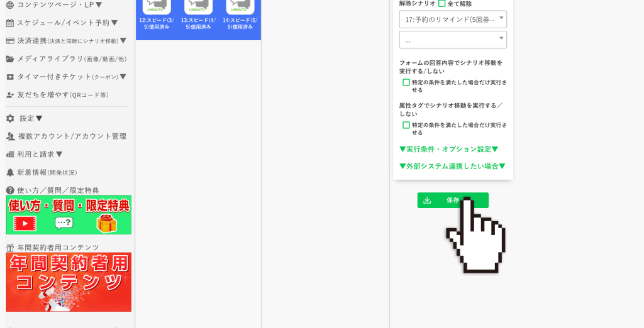Click the gear icon beside 設定
Screen dimensions: 644x328
click(10, 118)
